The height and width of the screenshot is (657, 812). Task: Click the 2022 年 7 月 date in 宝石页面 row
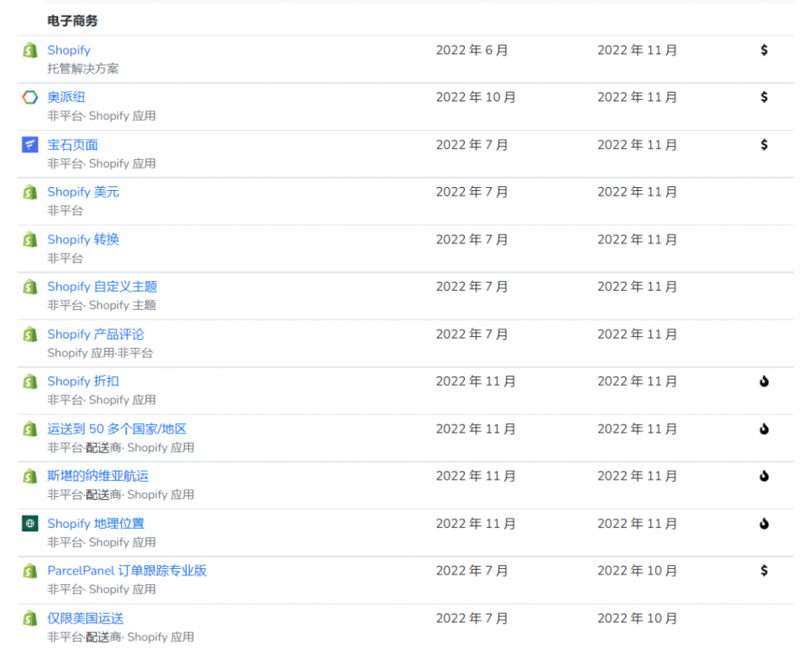(x=472, y=145)
